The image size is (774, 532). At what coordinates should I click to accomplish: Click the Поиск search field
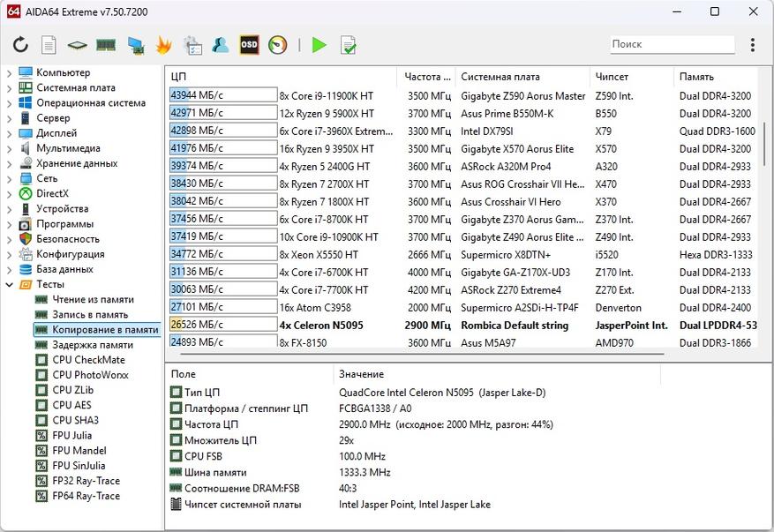tap(672, 44)
